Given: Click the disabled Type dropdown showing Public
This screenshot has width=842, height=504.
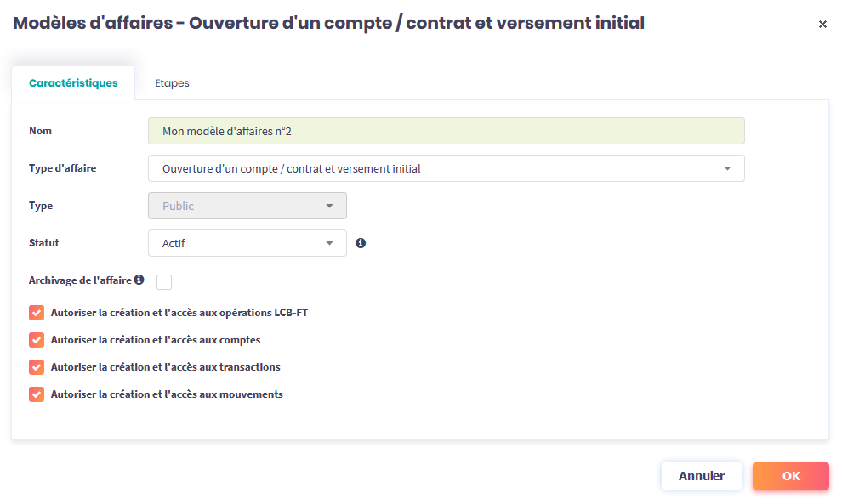Looking at the screenshot, I should click(247, 206).
